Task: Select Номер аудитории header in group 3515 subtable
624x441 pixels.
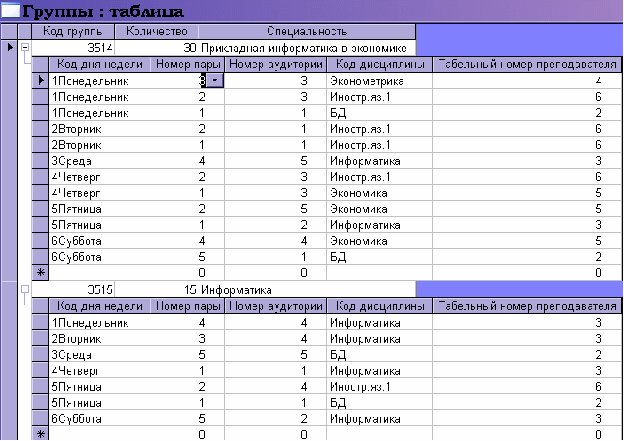Action: point(276,306)
